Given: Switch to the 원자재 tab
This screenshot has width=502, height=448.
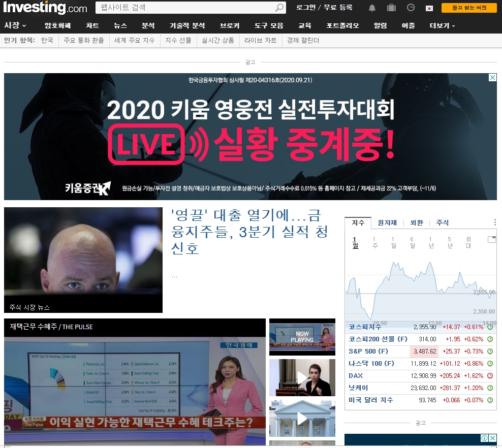Looking at the screenshot, I should [x=387, y=222].
